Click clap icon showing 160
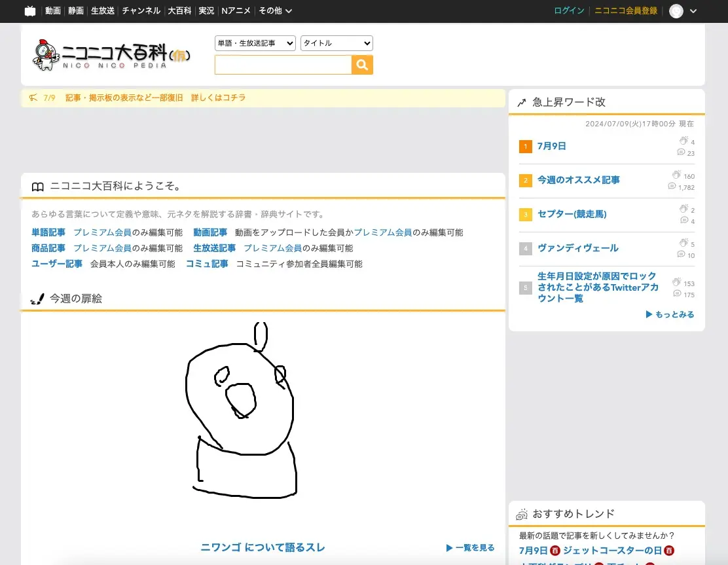Viewport: 728px width, 565px height. tap(676, 175)
